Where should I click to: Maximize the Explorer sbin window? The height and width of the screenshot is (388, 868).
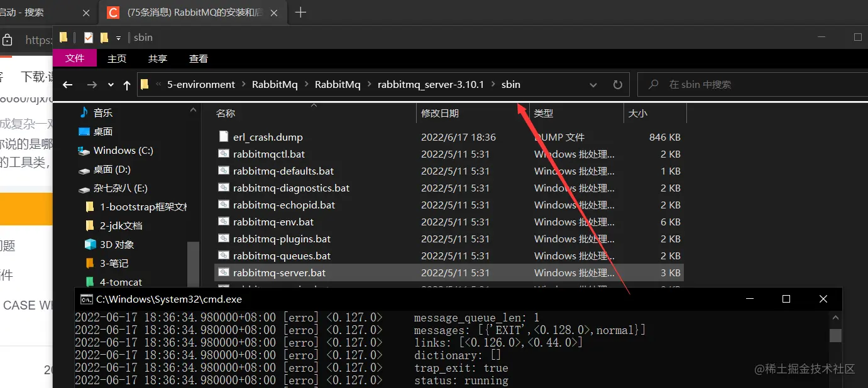pos(857,37)
